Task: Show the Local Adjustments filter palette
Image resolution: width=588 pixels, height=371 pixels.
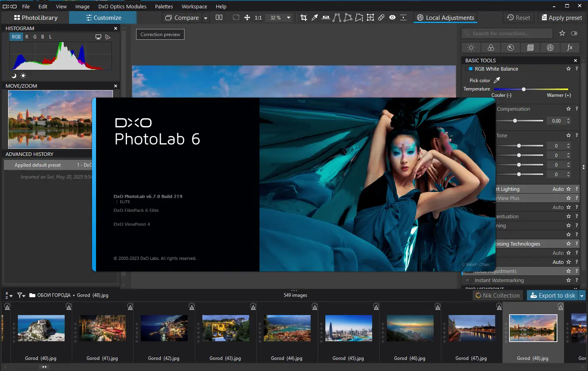Action: tap(550, 48)
